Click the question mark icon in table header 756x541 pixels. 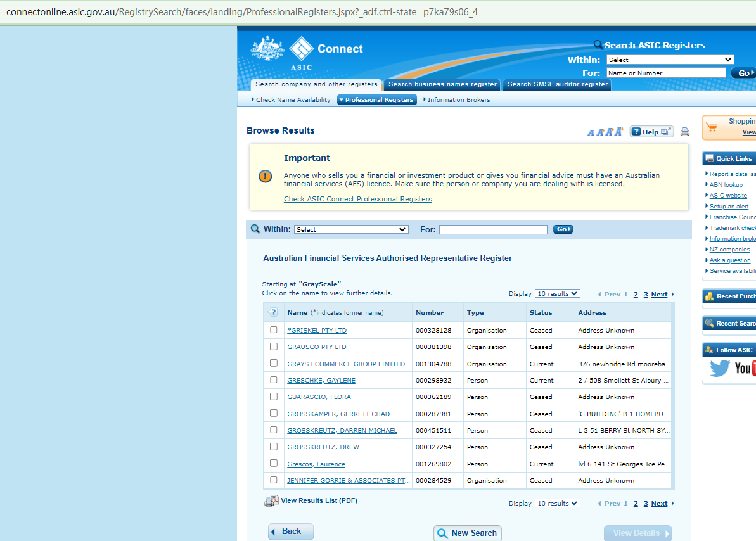274,312
